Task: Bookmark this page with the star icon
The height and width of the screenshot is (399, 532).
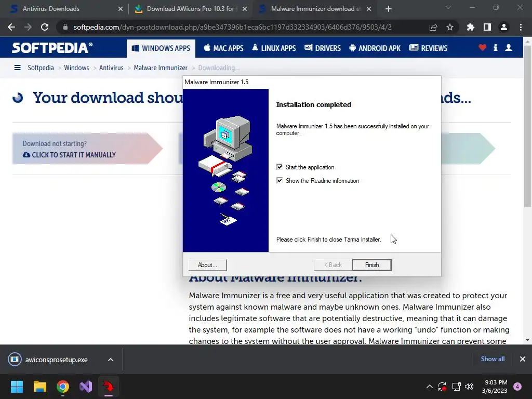Action: pos(450,27)
